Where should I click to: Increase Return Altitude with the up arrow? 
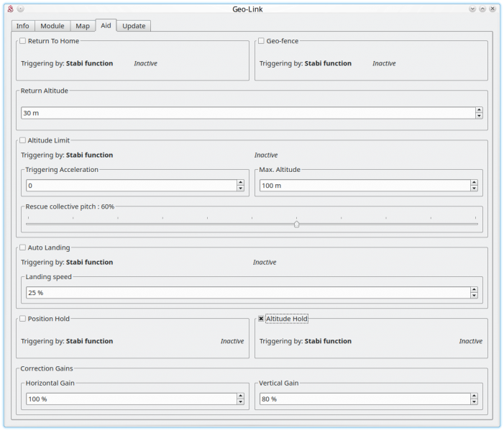point(479,110)
